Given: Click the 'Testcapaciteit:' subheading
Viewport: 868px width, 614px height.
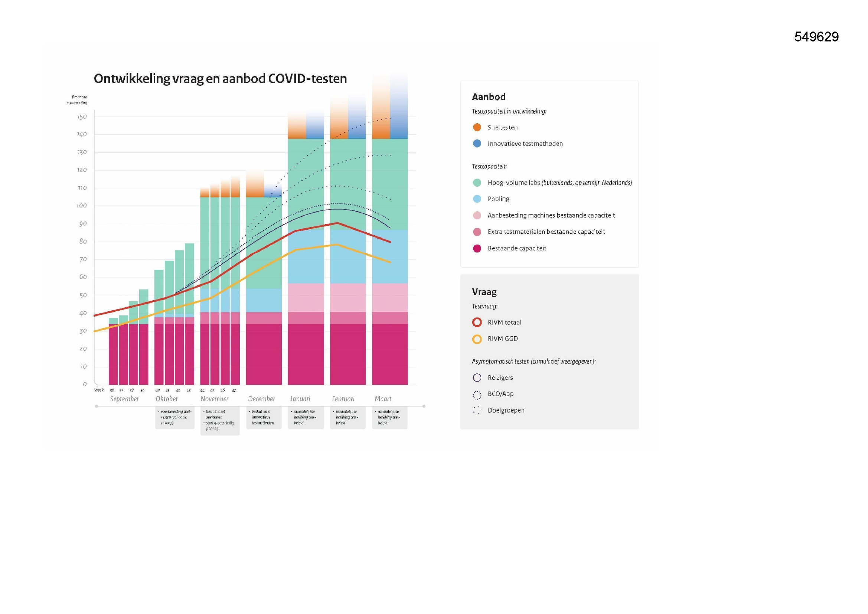Looking at the screenshot, I should click(x=490, y=166).
